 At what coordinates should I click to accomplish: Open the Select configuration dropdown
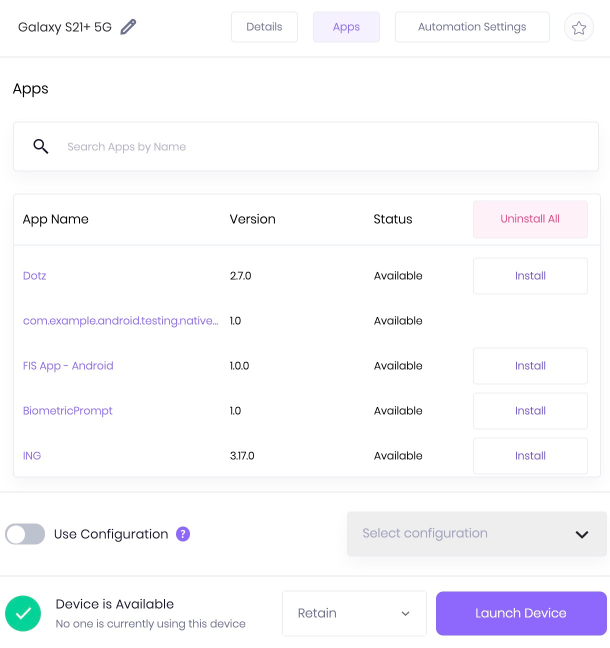[477, 534]
